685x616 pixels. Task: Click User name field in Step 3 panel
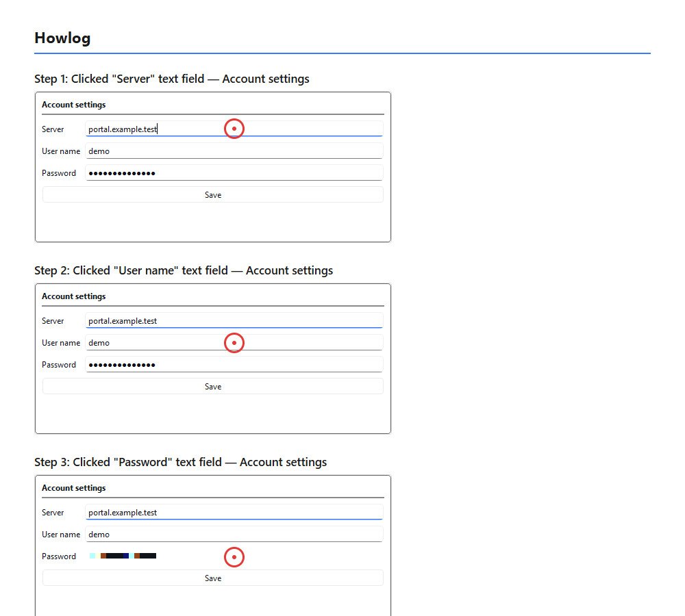(234, 534)
